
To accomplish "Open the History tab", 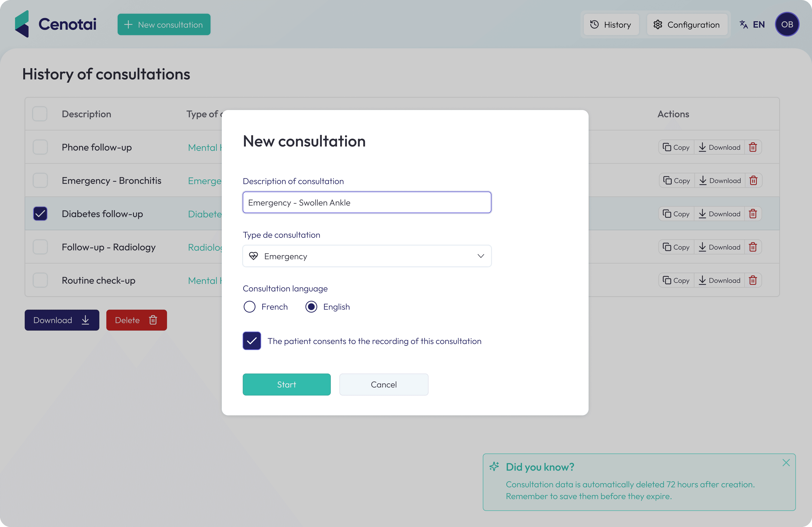I will (x=611, y=25).
